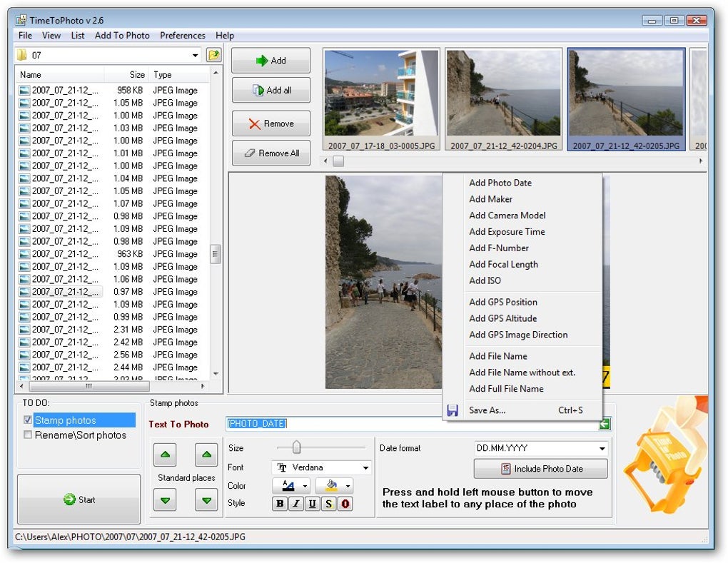728x563 pixels.
Task: Click the Add all button
Action: tap(271, 91)
